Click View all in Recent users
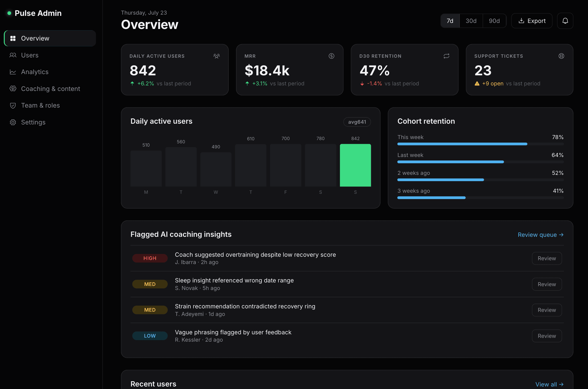The image size is (588, 389). tap(549, 384)
